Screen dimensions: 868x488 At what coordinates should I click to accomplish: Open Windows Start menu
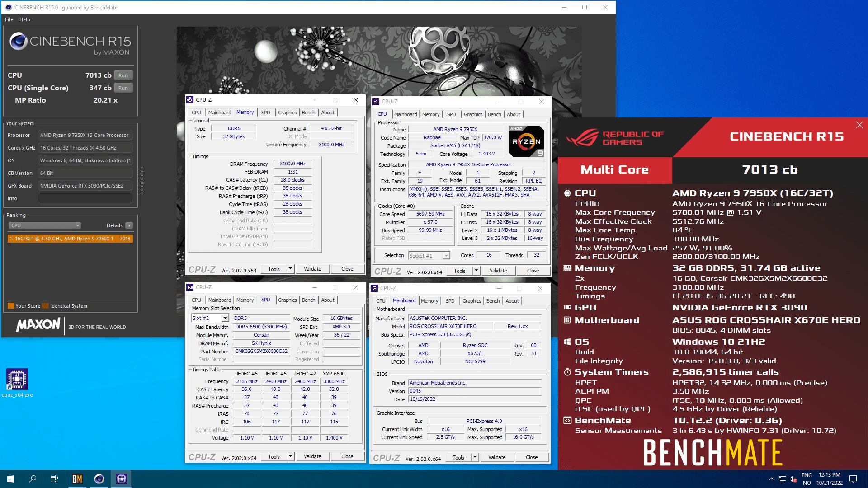pos(11,479)
